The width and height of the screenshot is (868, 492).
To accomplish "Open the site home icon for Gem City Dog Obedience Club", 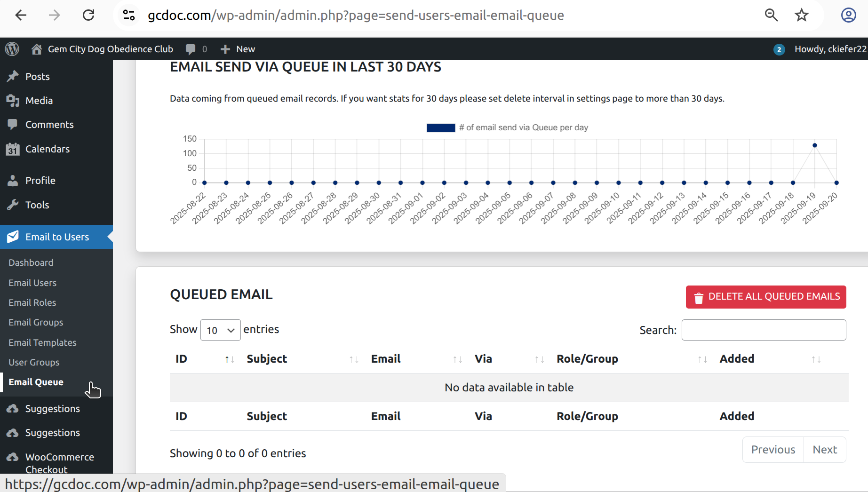I will 37,49.
